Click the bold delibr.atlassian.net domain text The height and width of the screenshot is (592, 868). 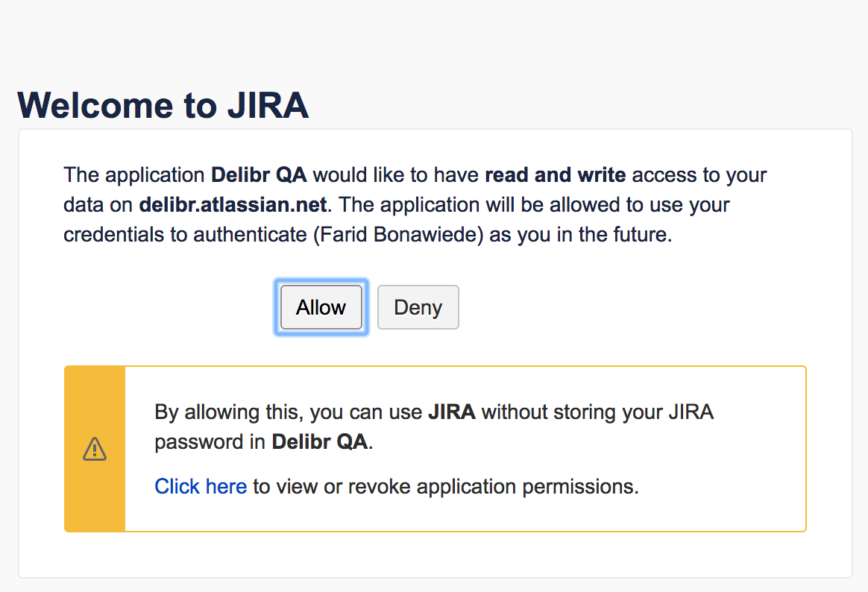(233, 205)
